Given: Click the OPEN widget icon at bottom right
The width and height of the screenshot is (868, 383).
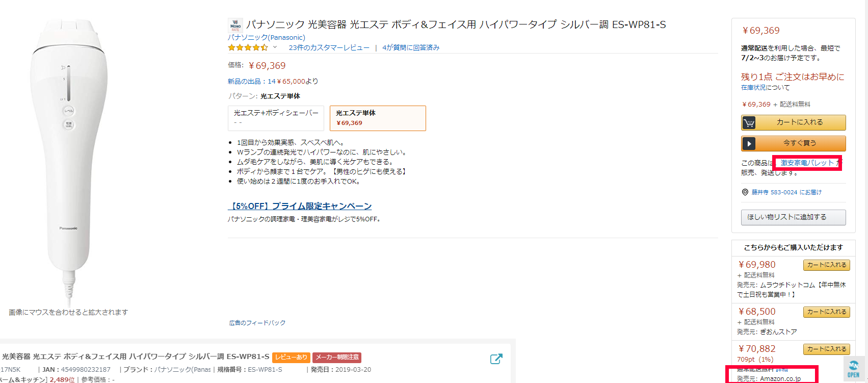Looking at the screenshot, I should [x=854, y=369].
